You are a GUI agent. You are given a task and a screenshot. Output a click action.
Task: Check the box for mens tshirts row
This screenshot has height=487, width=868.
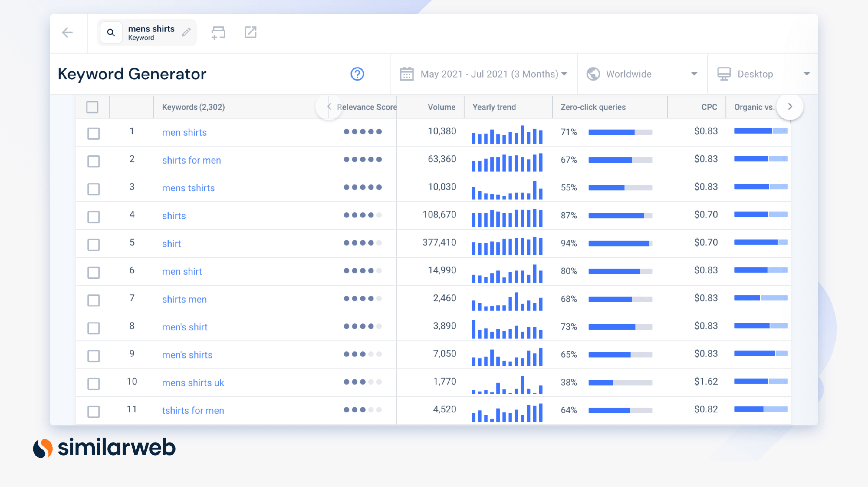click(x=93, y=189)
